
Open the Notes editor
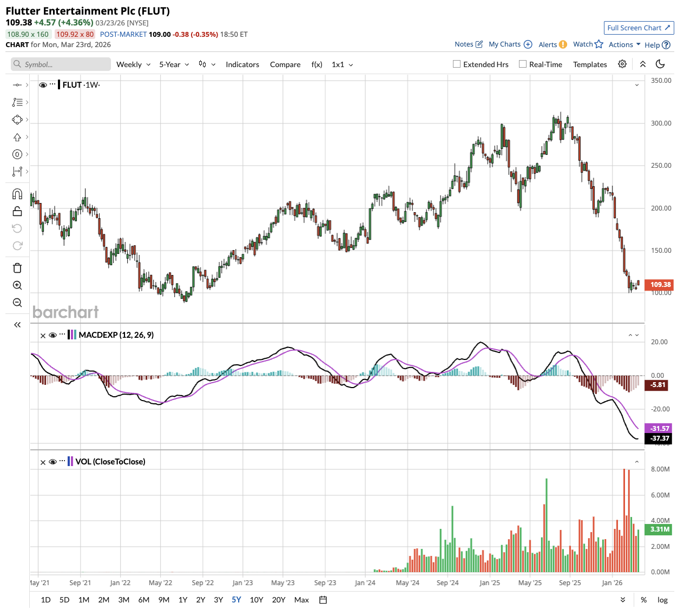pos(469,44)
